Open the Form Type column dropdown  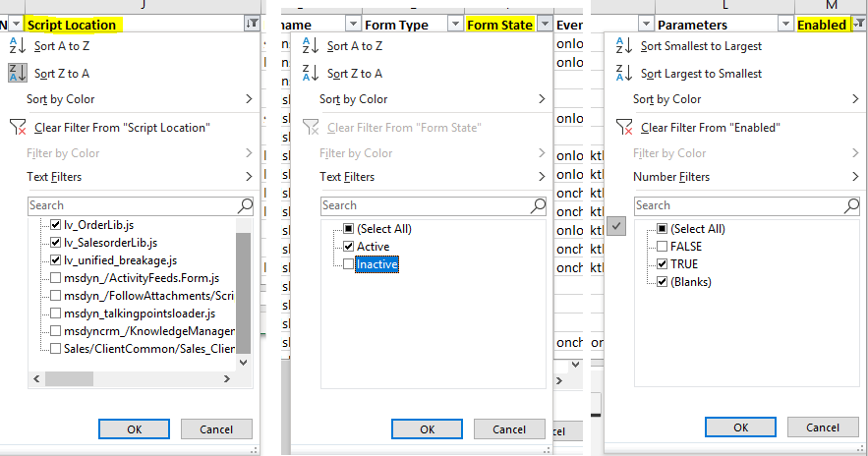(x=455, y=24)
